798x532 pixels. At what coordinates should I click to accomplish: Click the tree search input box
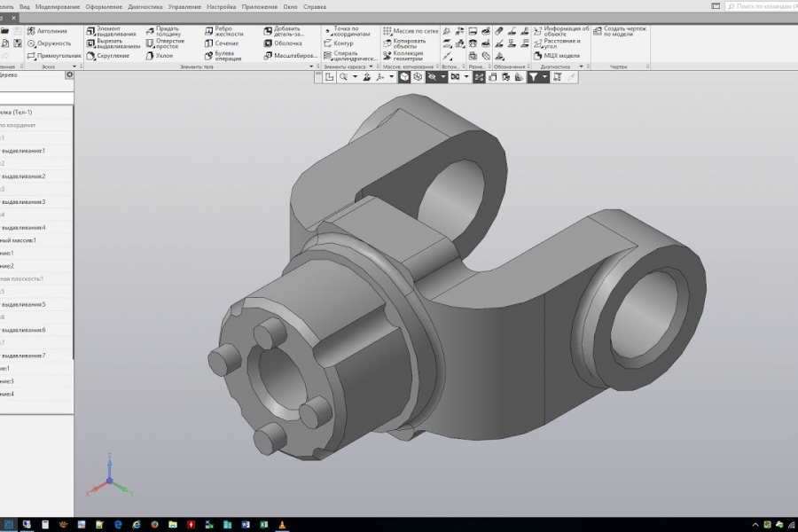[x=36, y=98]
